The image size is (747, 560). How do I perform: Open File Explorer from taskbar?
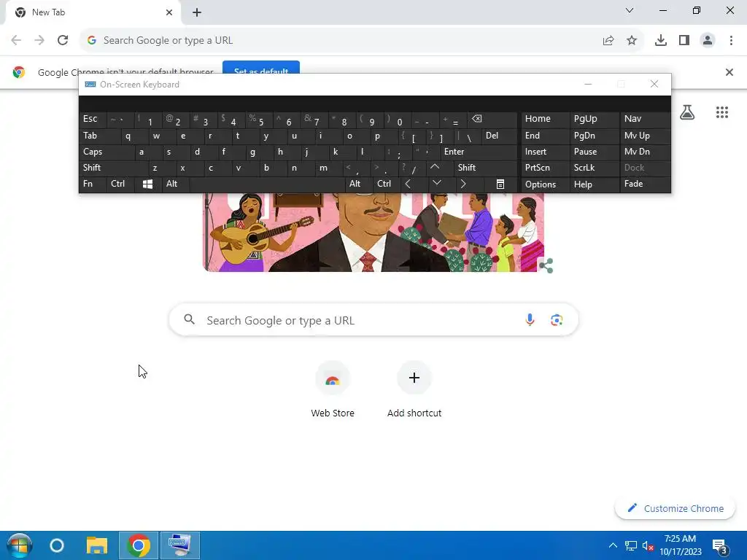tap(97, 545)
